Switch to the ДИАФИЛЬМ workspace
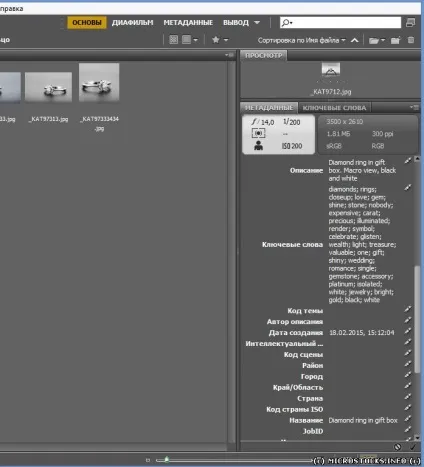The width and height of the screenshot is (424, 467). click(132, 23)
